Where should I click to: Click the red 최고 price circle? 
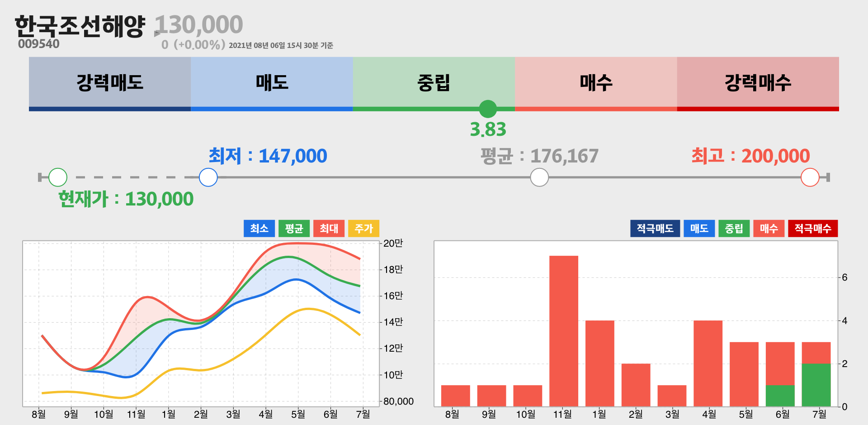810,177
